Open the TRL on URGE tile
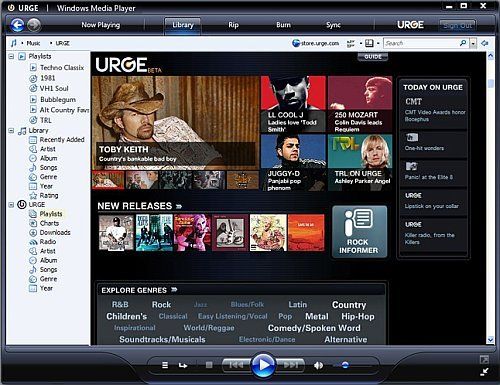 click(360, 163)
